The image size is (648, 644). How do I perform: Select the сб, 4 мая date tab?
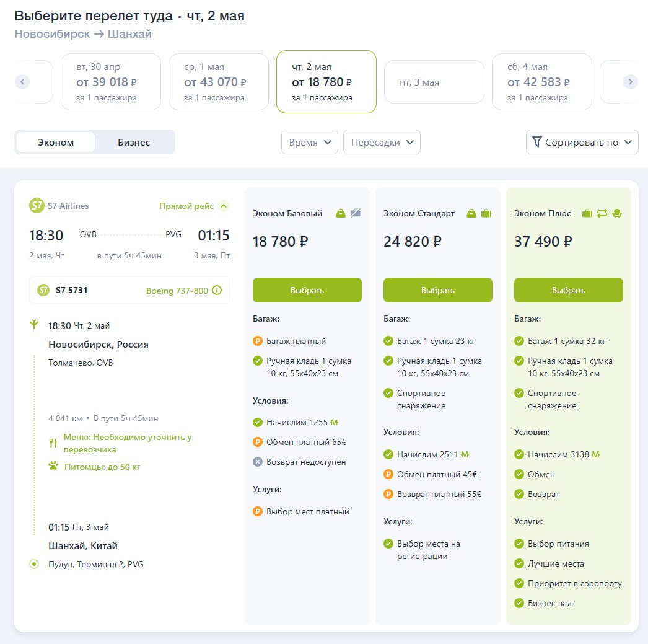541,82
